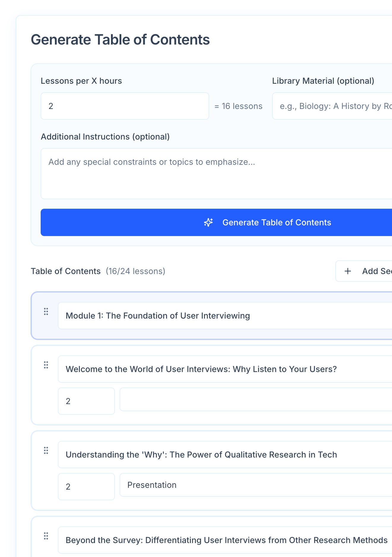Image resolution: width=392 pixels, height=557 pixels.
Task: Click the Presentation field under Understanding lesson
Action: click(x=255, y=485)
